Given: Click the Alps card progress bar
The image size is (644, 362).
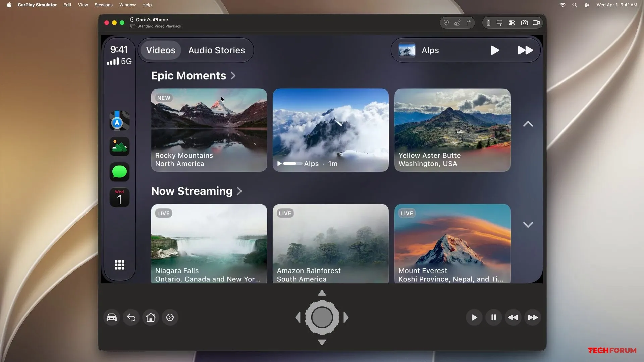Looking at the screenshot, I should click(293, 164).
